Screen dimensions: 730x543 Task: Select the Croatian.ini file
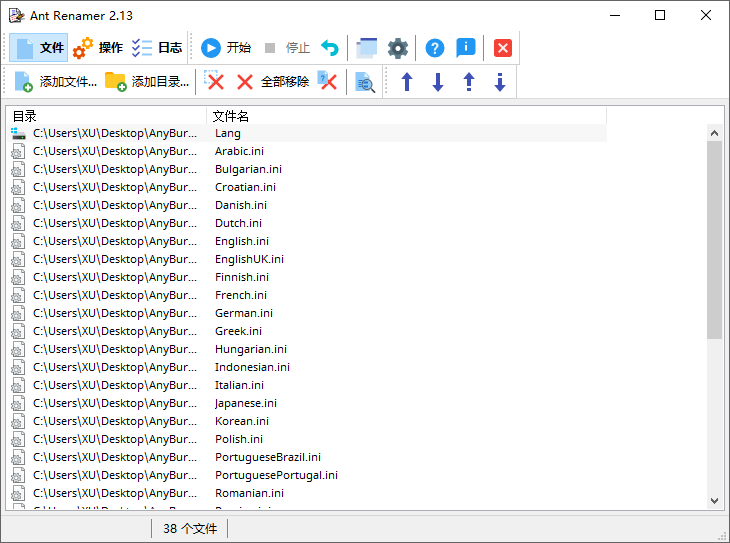click(308, 187)
